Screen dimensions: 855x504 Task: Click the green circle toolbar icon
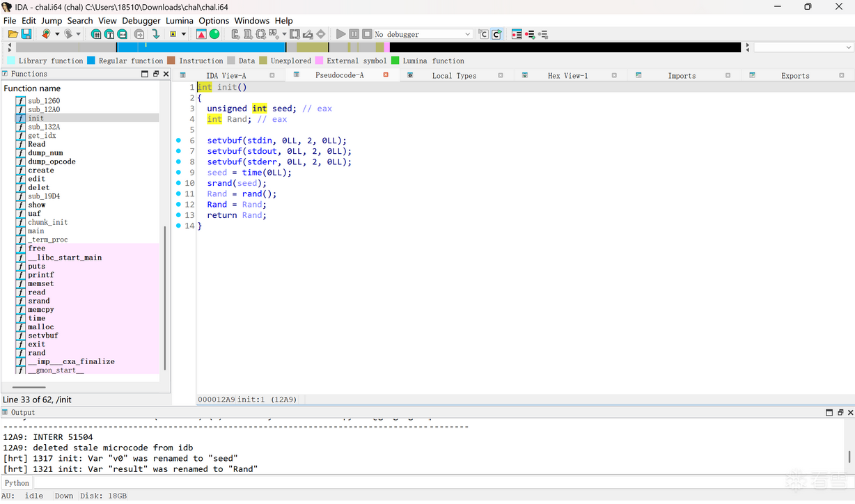(x=214, y=34)
